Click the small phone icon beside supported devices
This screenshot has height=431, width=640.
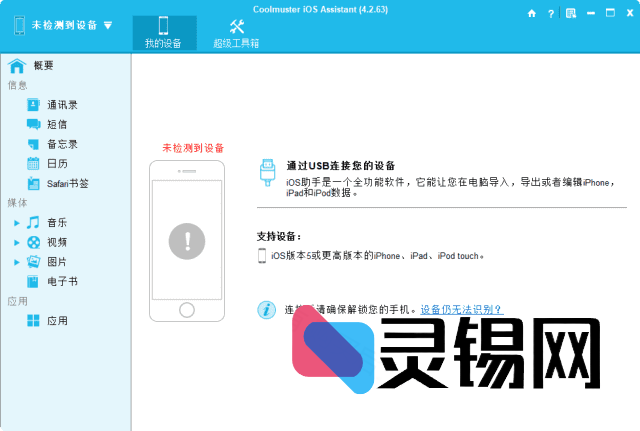262,256
